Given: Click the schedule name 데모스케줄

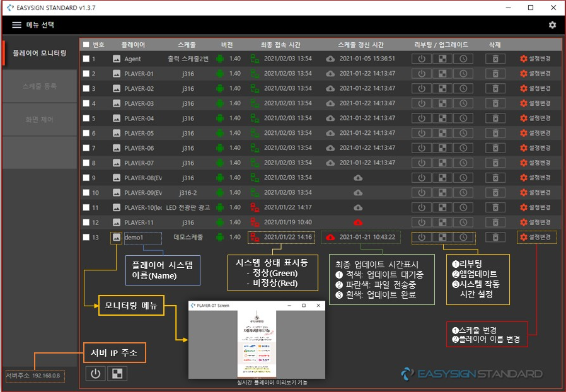Looking at the screenshot, I should point(188,237).
